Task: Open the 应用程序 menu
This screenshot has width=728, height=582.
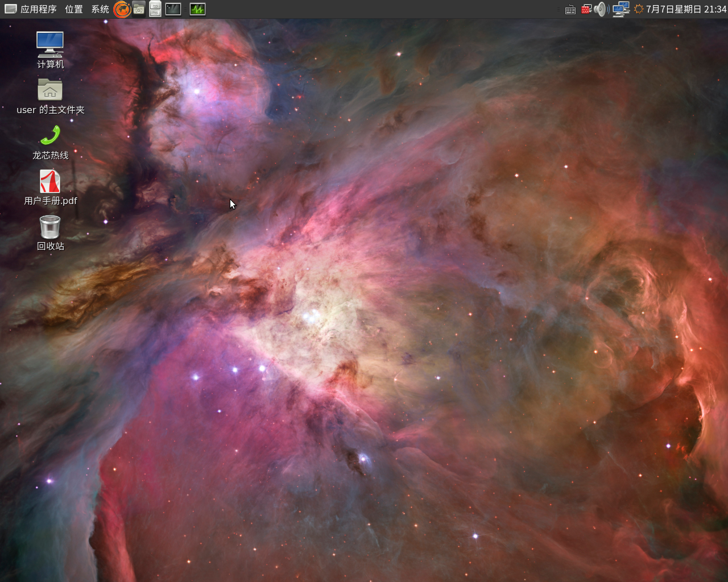Action: [x=31, y=9]
